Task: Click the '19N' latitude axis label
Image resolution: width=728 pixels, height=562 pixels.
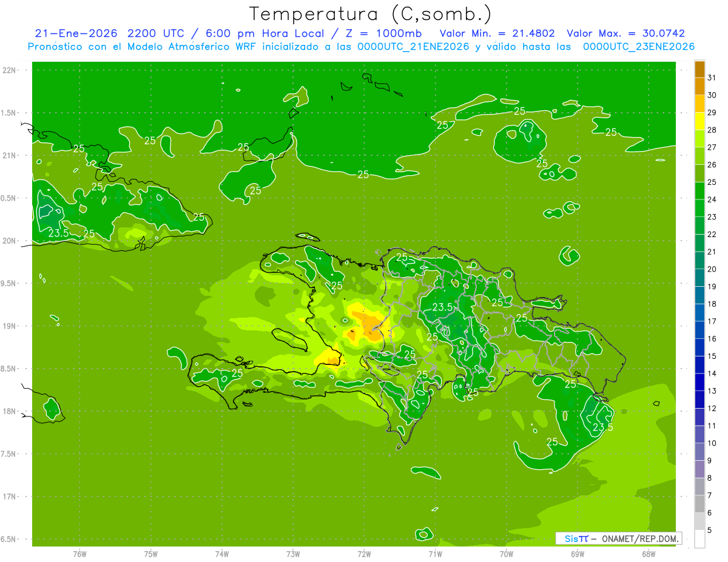Action: [x=10, y=326]
